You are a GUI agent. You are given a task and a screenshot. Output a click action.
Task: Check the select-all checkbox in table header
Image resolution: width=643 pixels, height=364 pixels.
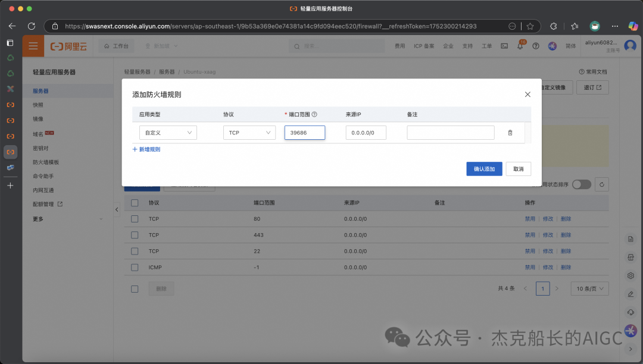pos(135,203)
